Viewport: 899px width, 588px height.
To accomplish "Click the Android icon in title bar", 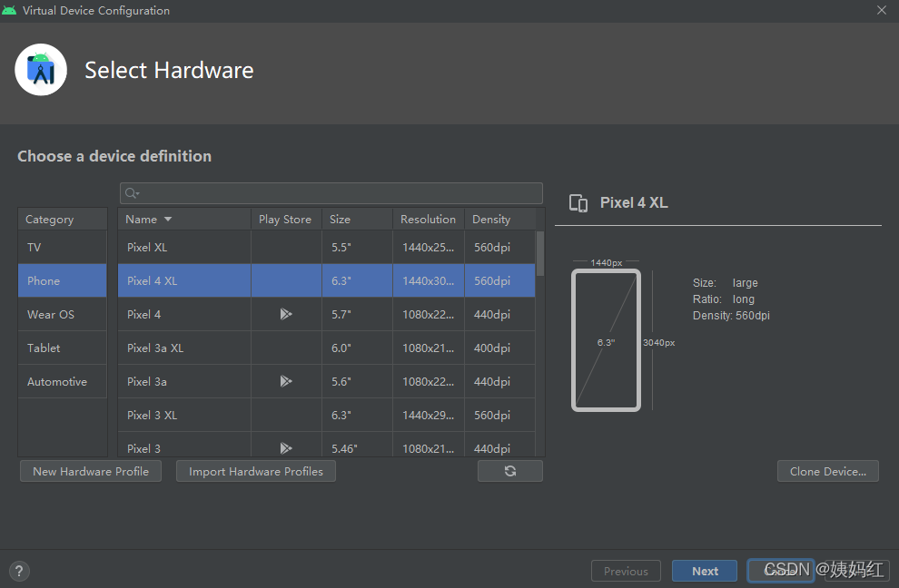I will [x=9, y=10].
